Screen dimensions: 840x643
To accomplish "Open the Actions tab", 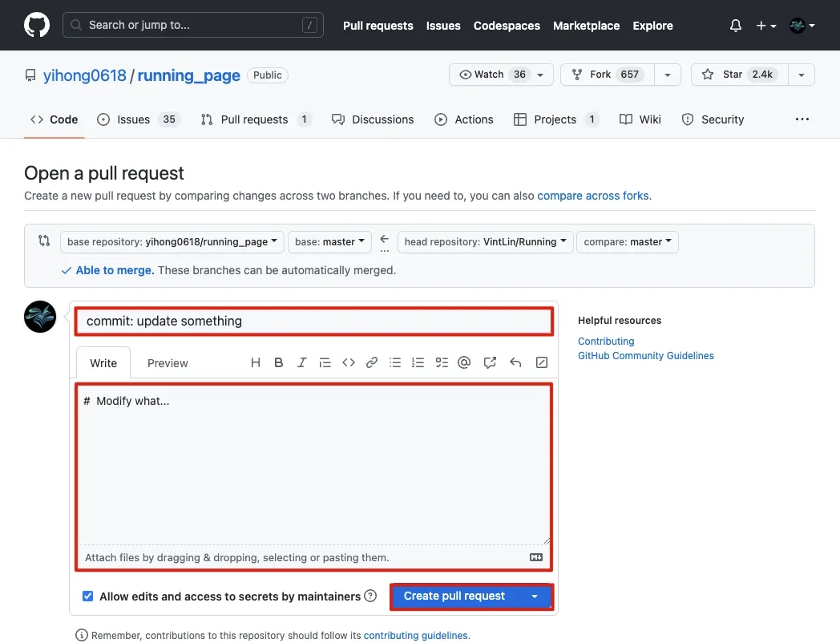I will point(464,119).
